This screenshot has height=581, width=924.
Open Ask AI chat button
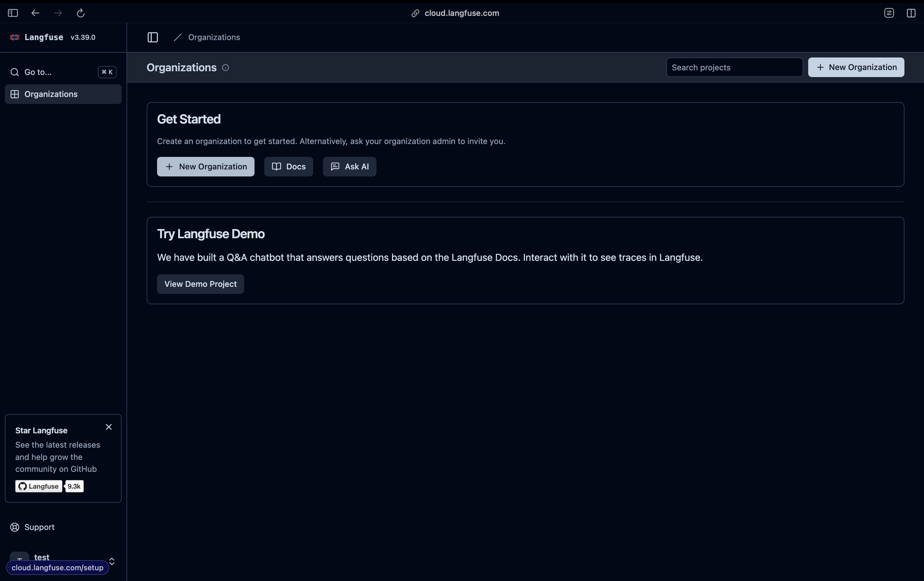pos(349,167)
